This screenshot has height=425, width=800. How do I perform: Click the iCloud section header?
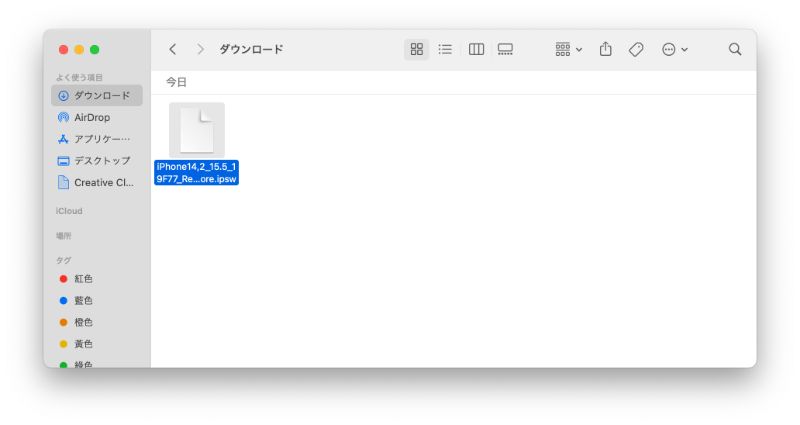point(69,211)
